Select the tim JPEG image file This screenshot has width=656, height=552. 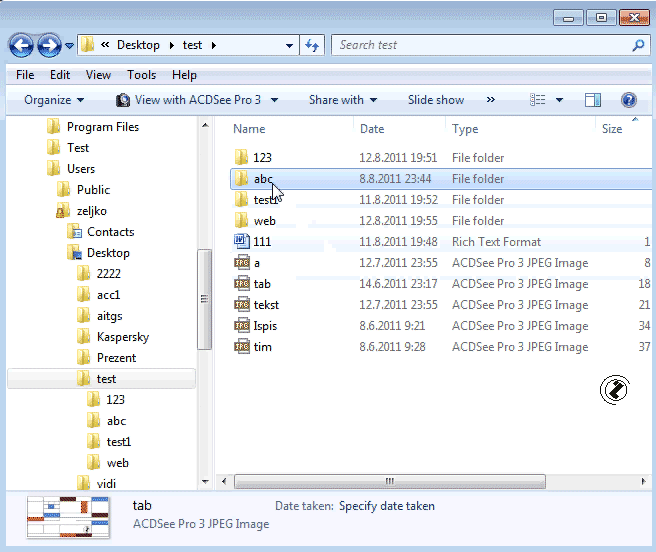point(262,347)
